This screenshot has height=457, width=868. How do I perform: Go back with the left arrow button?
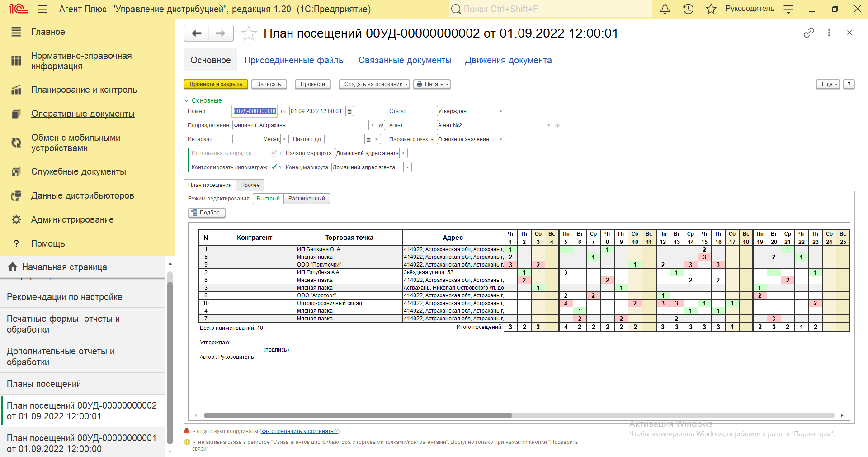coord(197,33)
